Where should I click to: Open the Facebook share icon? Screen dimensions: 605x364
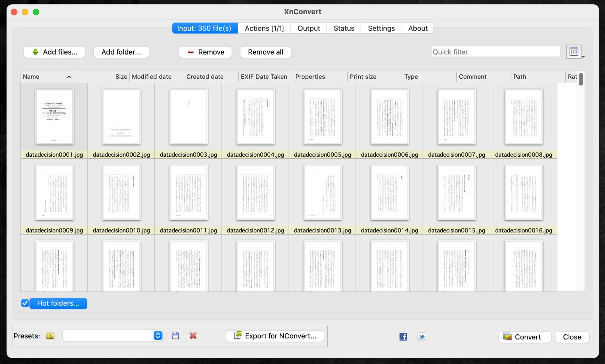[403, 337]
